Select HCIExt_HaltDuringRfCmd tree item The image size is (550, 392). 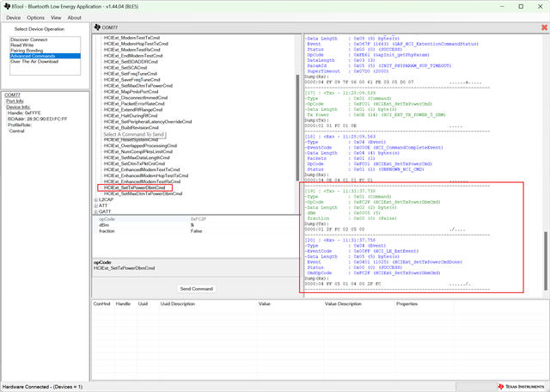tap(131, 115)
